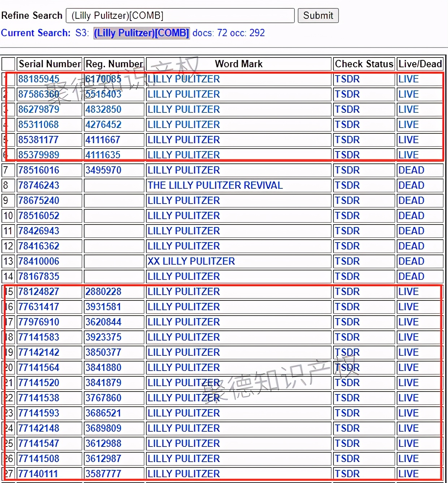Open registration number 3612988
448x483 pixels.
(x=103, y=443)
